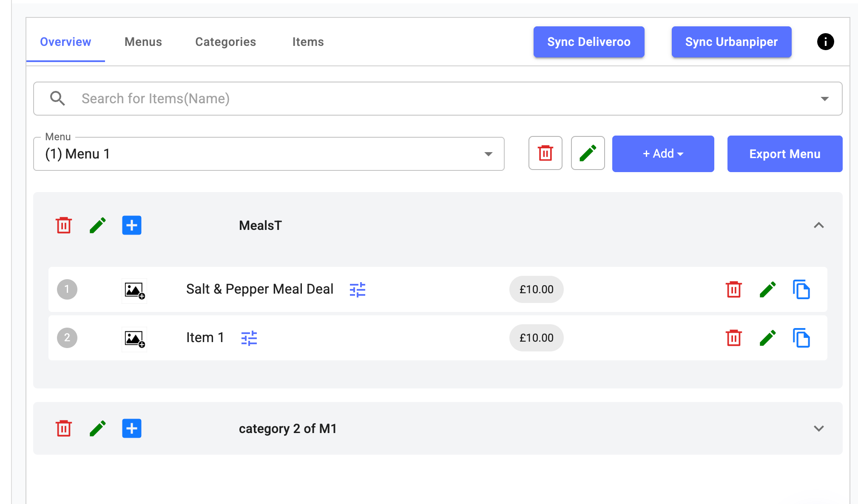Delete Salt & Pepper Meal Deal item
The width and height of the screenshot is (858, 504).
[734, 289]
